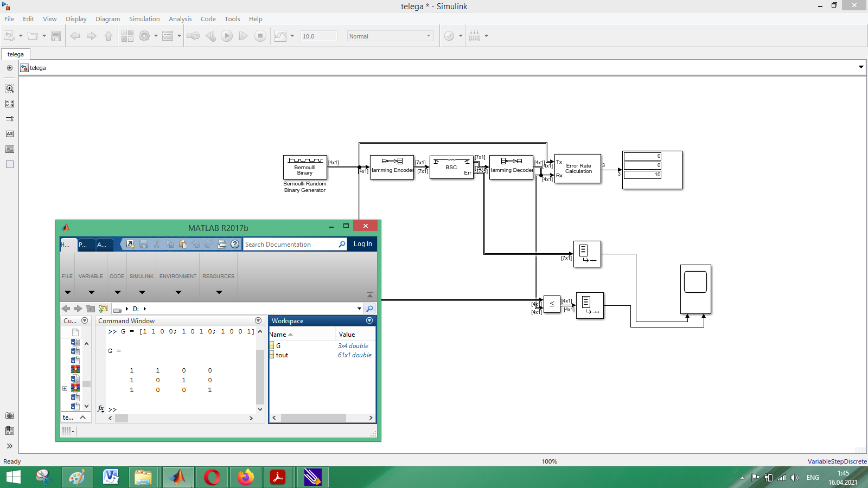Viewport: 868px width, 488px height.
Task: Click the Step Back button in Simulink toolbar
Action: pos(210,36)
